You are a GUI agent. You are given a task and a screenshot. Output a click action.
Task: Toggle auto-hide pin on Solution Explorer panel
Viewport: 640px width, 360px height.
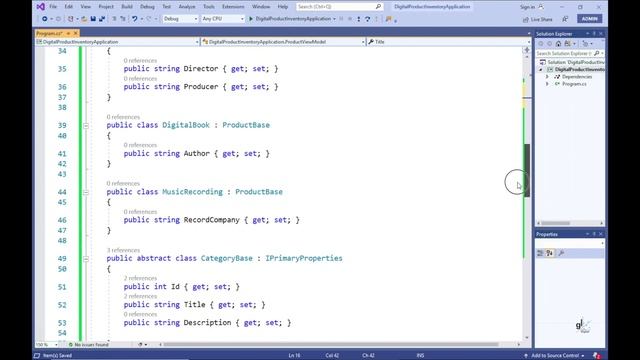[x=594, y=33]
